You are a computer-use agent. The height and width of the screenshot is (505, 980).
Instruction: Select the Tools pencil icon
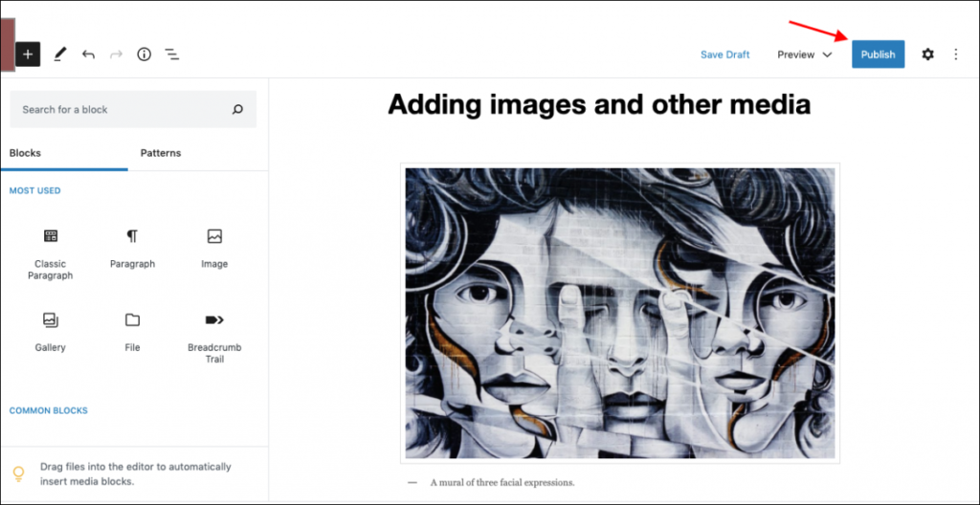click(x=60, y=55)
